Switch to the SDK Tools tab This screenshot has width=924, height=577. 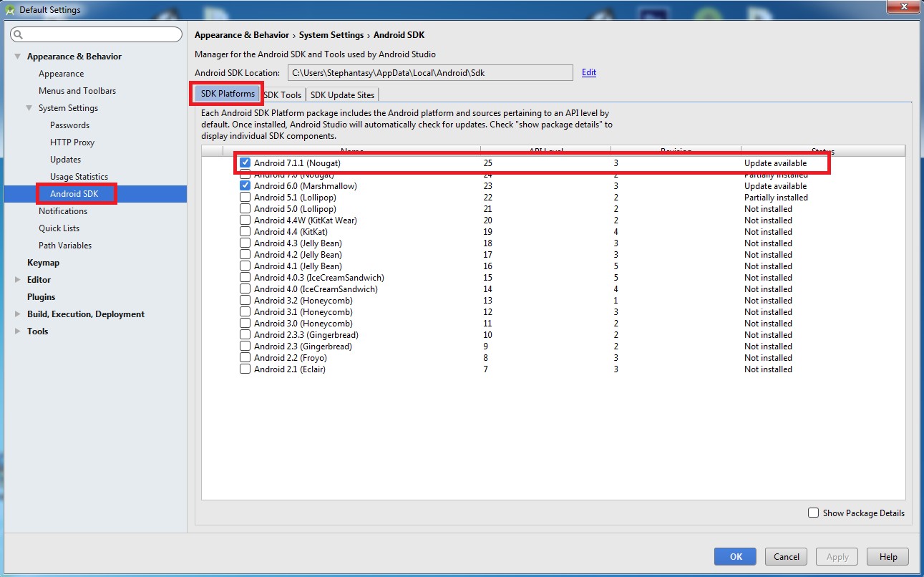point(283,94)
